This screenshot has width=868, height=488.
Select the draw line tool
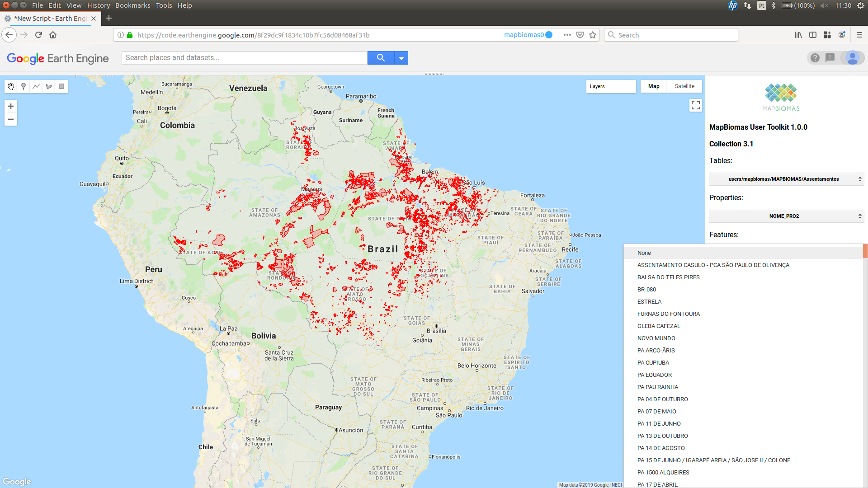(x=36, y=86)
